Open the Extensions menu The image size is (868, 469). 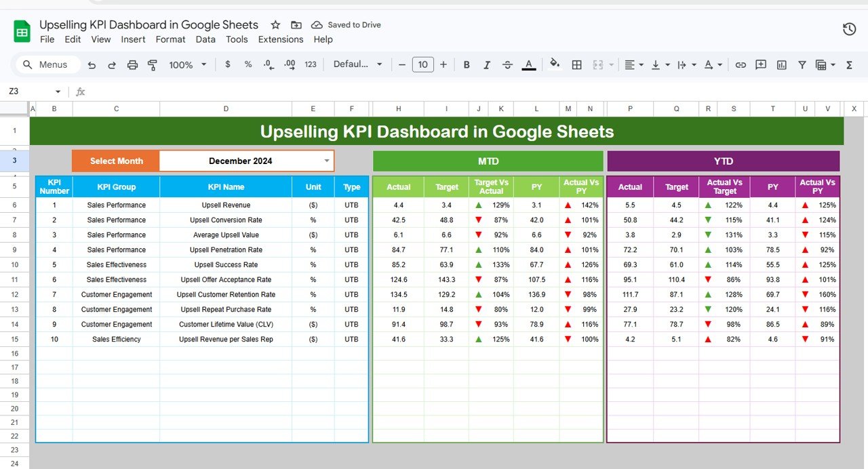[280, 39]
